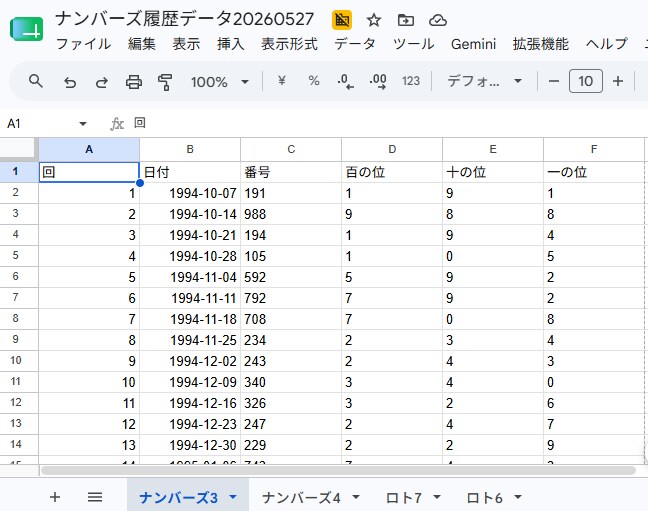The width and height of the screenshot is (648, 511).
Task: Open the 表示形式 menu
Action: click(289, 44)
